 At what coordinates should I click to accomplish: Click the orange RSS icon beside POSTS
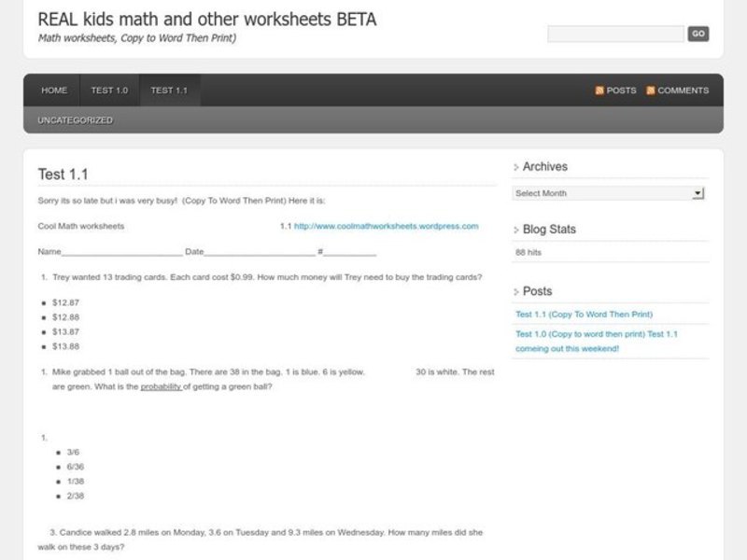click(x=599, y=90)
